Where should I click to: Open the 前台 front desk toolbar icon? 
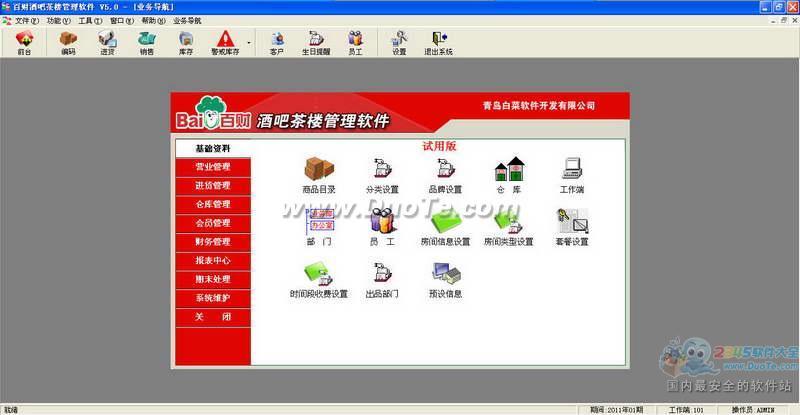click(x=24, y=43)
